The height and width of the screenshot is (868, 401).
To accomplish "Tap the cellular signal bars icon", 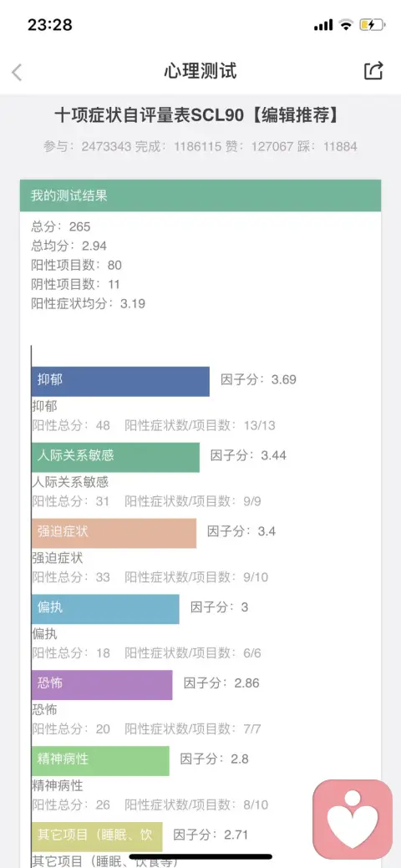I will [323, 25].
